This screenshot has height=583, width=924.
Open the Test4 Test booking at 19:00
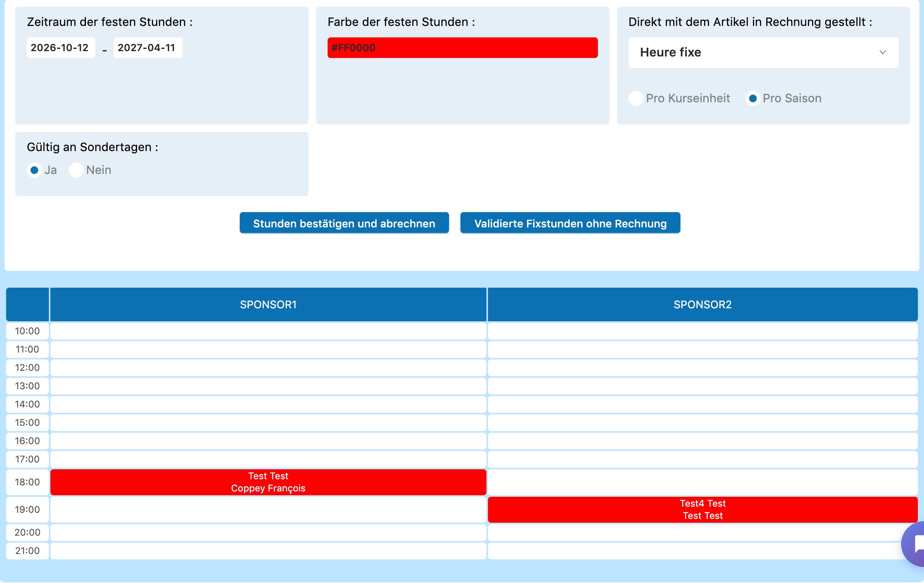pyautogui.click(x=703, y=510)
